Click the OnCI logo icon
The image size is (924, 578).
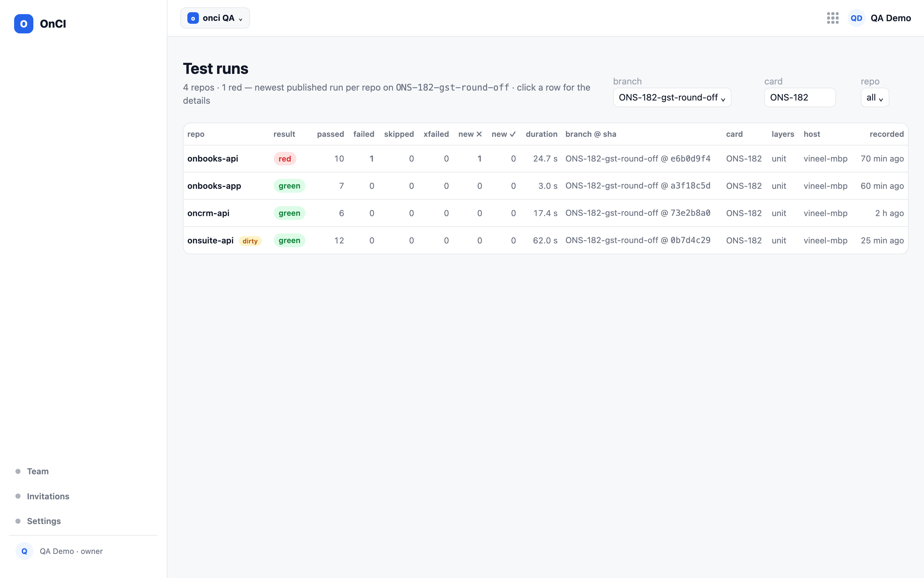coord(24,24)
